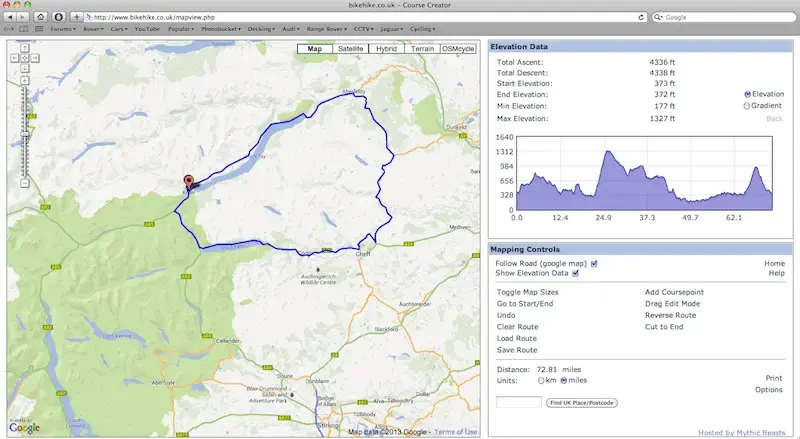Click the round icon next to Home
This screenshot has height=439, width=800.
[59, 17]
